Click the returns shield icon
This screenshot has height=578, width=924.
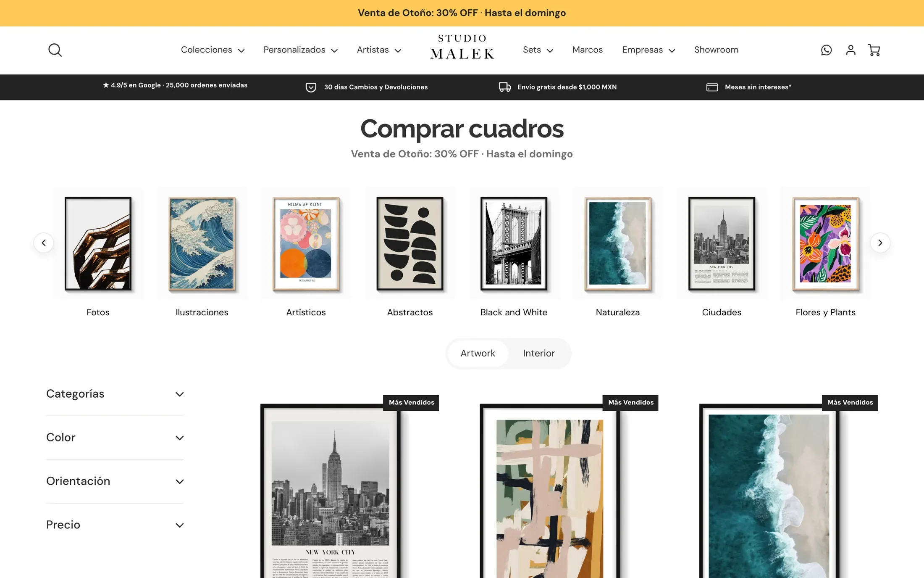click(311, 87)
